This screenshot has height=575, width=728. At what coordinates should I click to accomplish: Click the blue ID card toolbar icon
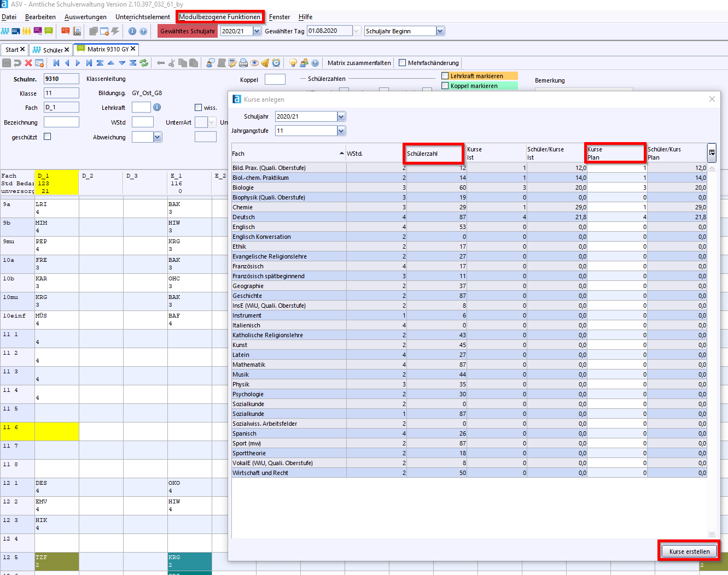pyautogui.click(x=16, y=31)
